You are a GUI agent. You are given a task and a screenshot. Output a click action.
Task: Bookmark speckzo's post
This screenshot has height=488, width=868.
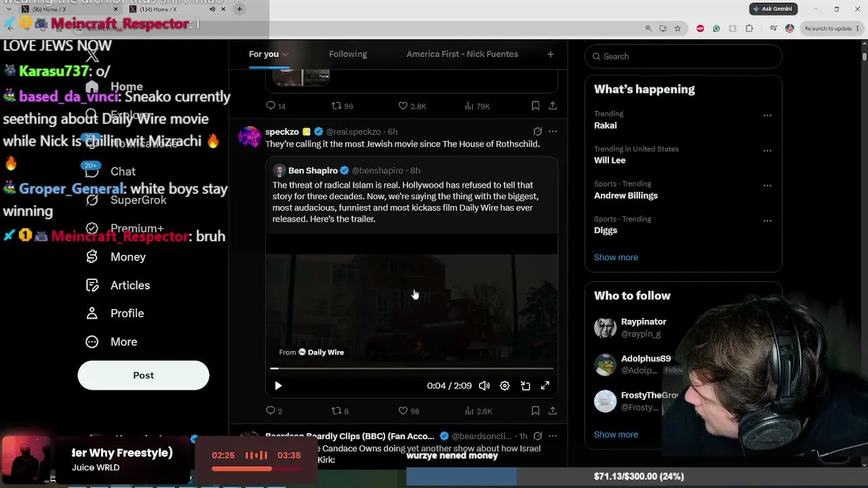coord(535,411)
